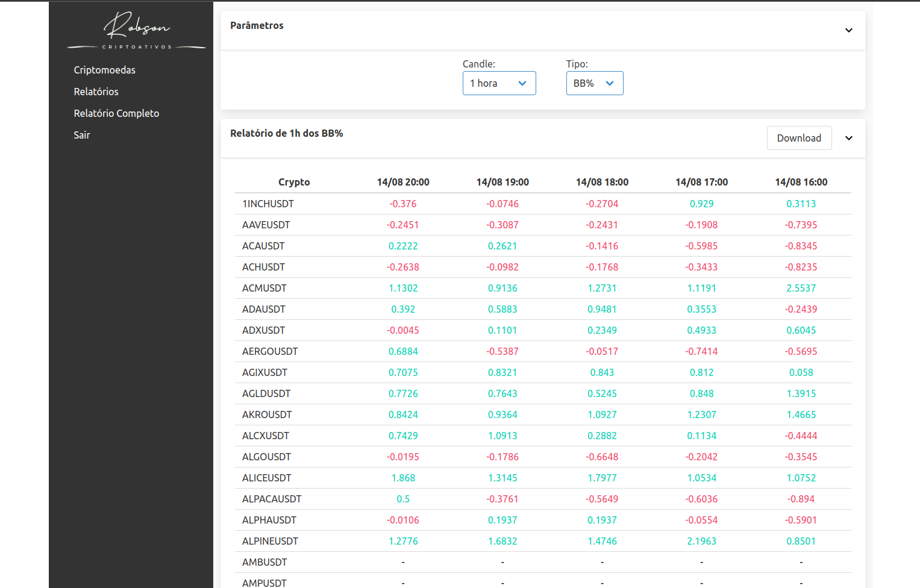The image size is (920, 588).
Task: Click the Download button
Action: tap(799, 138)
